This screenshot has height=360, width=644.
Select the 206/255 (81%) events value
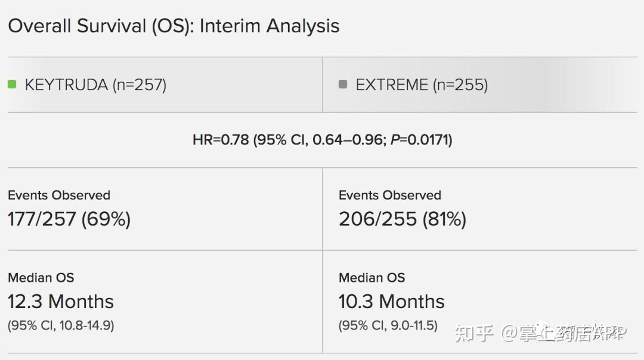(402, 219)
